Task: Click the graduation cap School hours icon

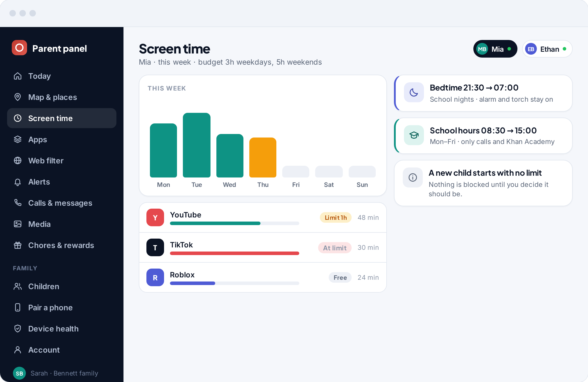Action: coord(414,135)
